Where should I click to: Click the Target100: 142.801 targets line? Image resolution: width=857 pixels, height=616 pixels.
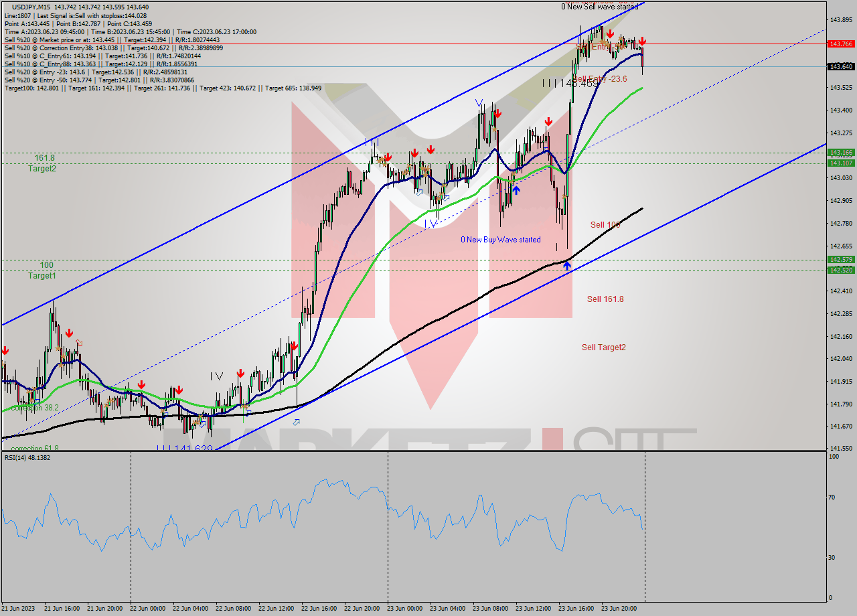(163, 88)
